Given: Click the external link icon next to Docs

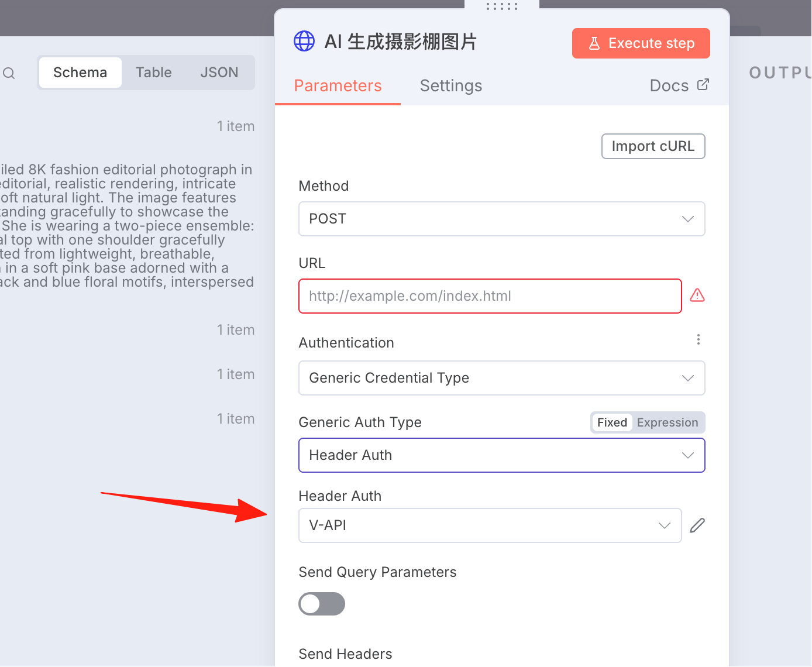Looking at the screenshot, I should coord(703,85).
